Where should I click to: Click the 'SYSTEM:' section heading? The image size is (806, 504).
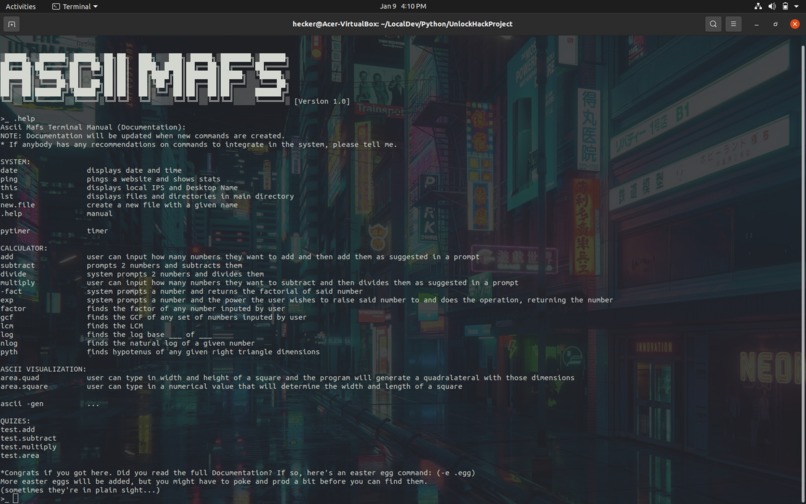coord(15,161)
